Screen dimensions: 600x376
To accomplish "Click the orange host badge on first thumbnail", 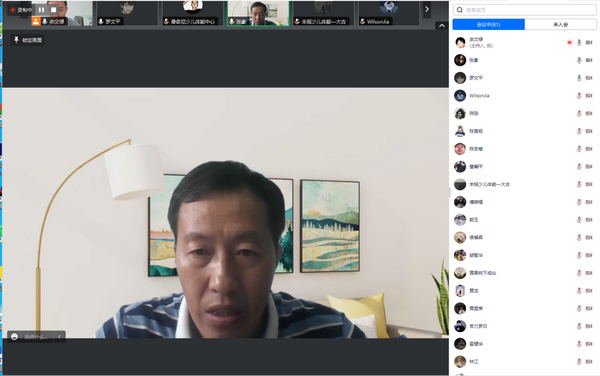I will (36, 21).
